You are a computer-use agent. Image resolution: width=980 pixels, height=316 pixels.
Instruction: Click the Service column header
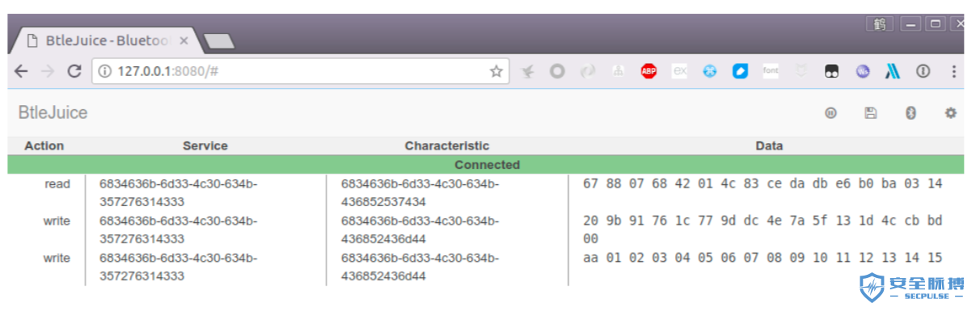tap(205, 146)
